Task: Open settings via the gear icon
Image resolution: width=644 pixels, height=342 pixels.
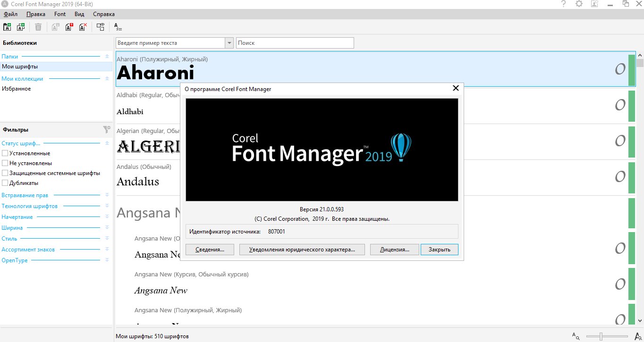Action: point(579,4)
